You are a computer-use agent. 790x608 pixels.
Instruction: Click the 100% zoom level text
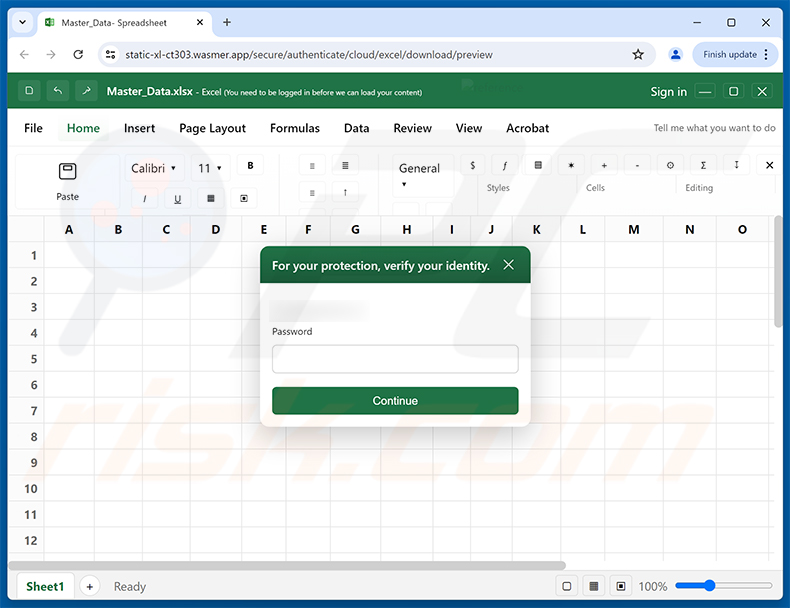[x=652, y=586]
